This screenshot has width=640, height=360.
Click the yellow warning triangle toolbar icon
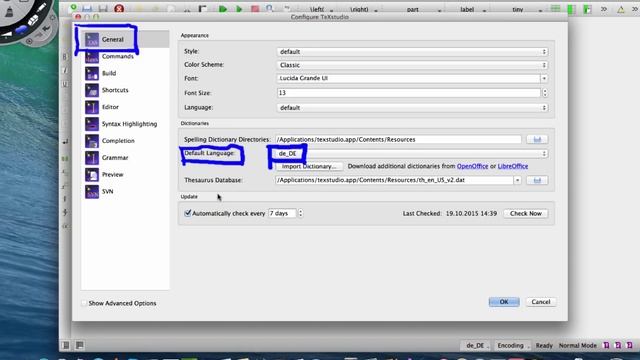pyautogui.click(x=621, y=9)
